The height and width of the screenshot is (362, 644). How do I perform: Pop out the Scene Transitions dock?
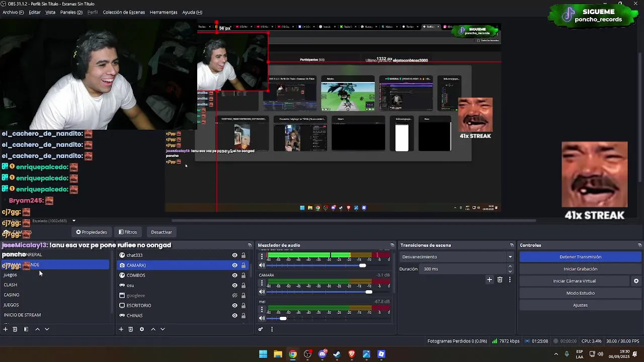click(512, 245)
